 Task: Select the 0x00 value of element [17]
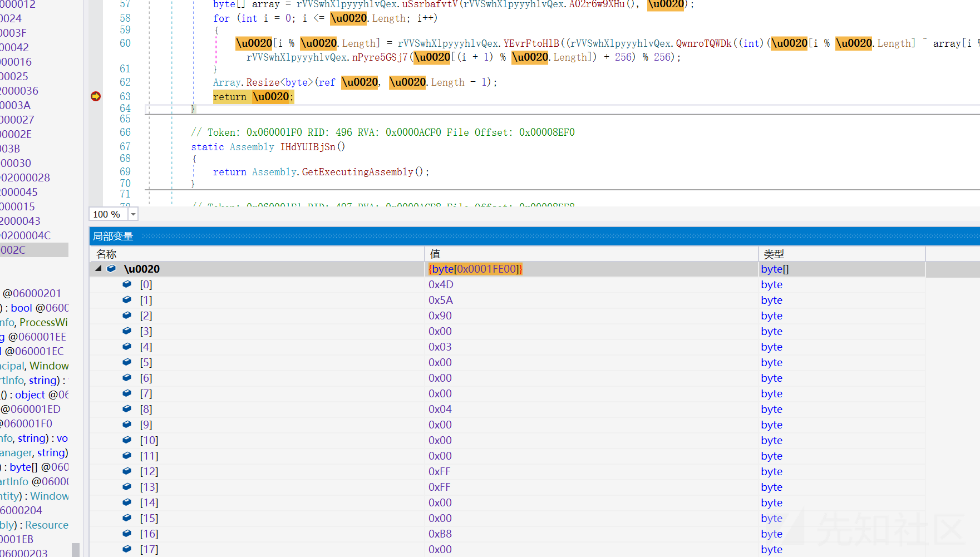440,549
